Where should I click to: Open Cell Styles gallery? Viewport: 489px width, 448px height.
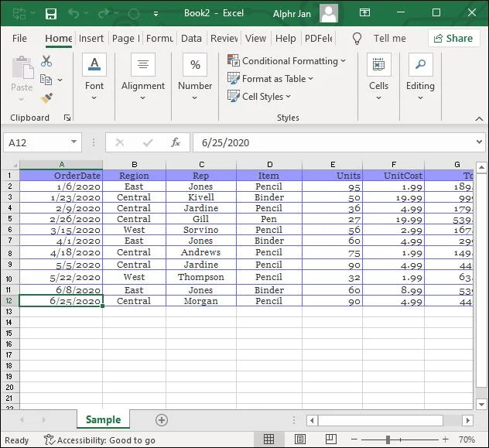coord(259,97)
